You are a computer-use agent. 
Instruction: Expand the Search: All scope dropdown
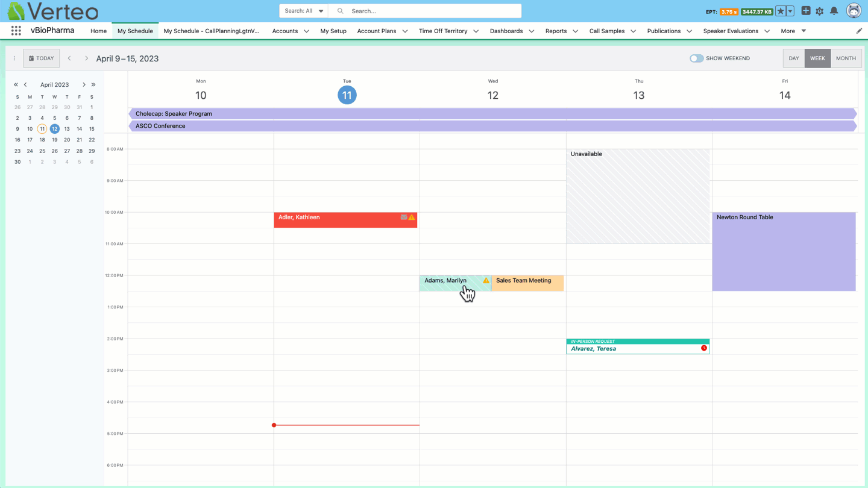pos(304,11)
